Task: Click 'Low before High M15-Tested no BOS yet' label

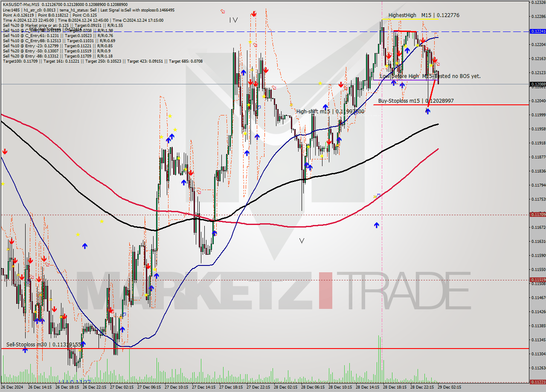Action: [x=430, y=76]
